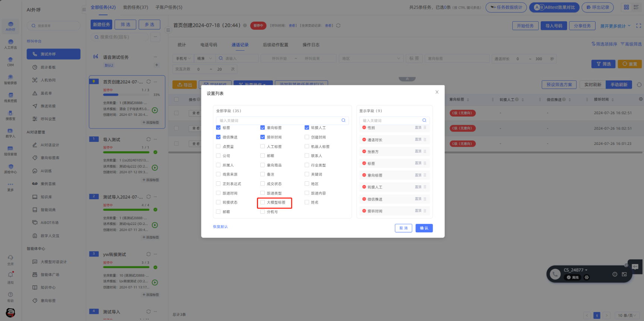
Task: Tick the 姓名 checkbox
Action: pos(307,203)
